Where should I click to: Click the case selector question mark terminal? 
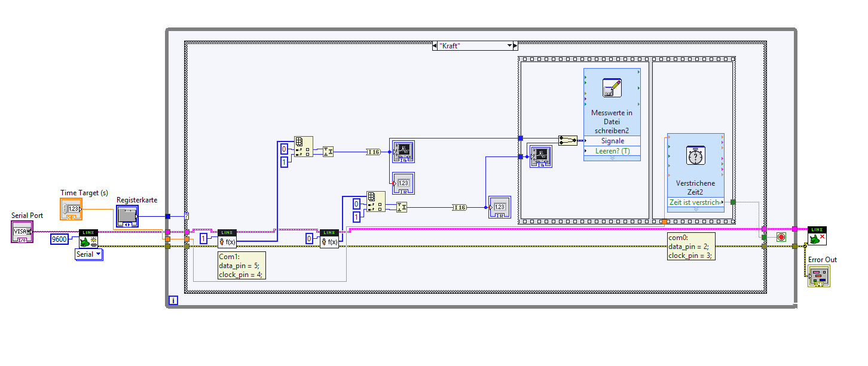(x=187, y=216)
